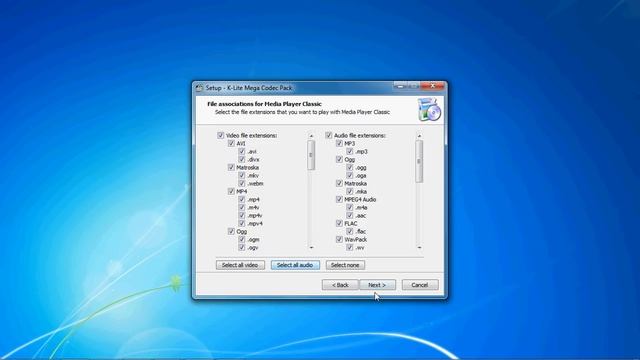Click the Select none button
The image size is (640, 360).
345,265
